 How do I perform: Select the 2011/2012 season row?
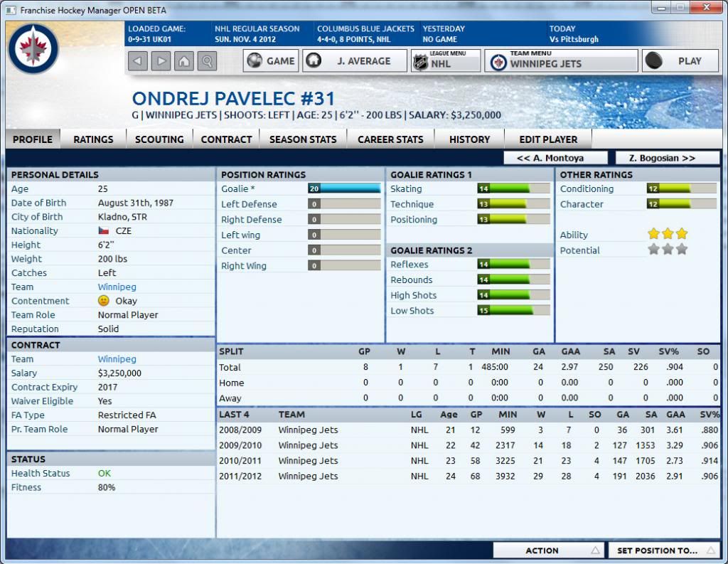click(x=469, y=476)
